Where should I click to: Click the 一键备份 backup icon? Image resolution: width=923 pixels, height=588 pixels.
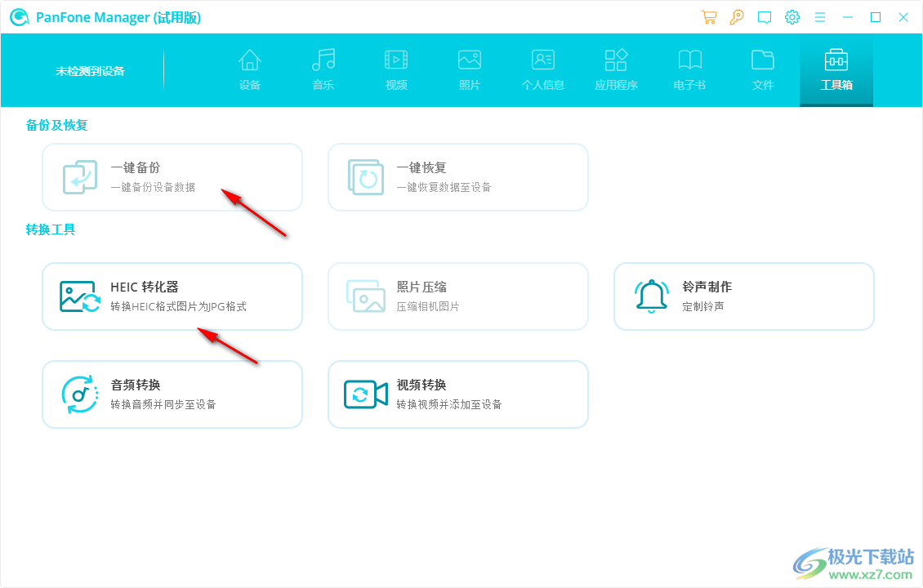[80, 177]
